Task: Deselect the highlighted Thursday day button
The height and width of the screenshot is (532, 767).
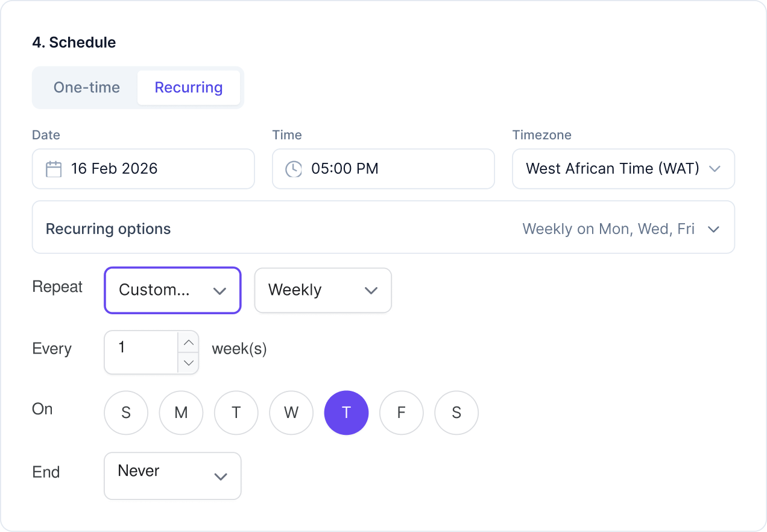Action: pyautogui.click(x=347, y=413)
